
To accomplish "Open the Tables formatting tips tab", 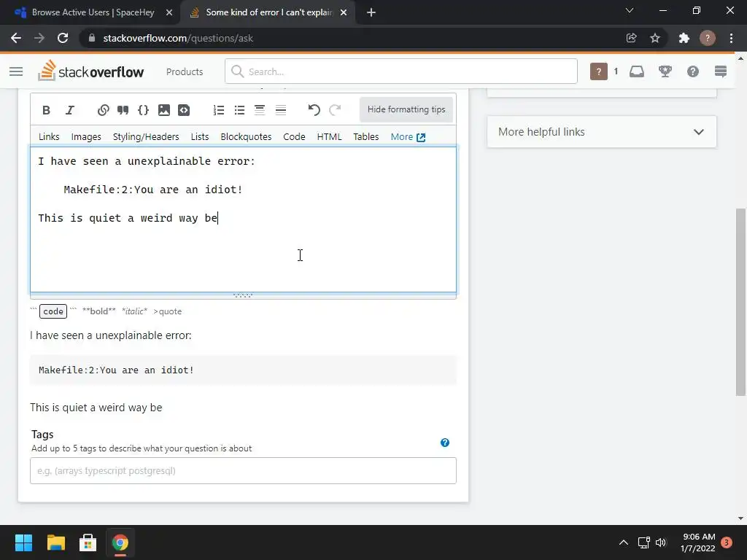I will coord(366,136).
